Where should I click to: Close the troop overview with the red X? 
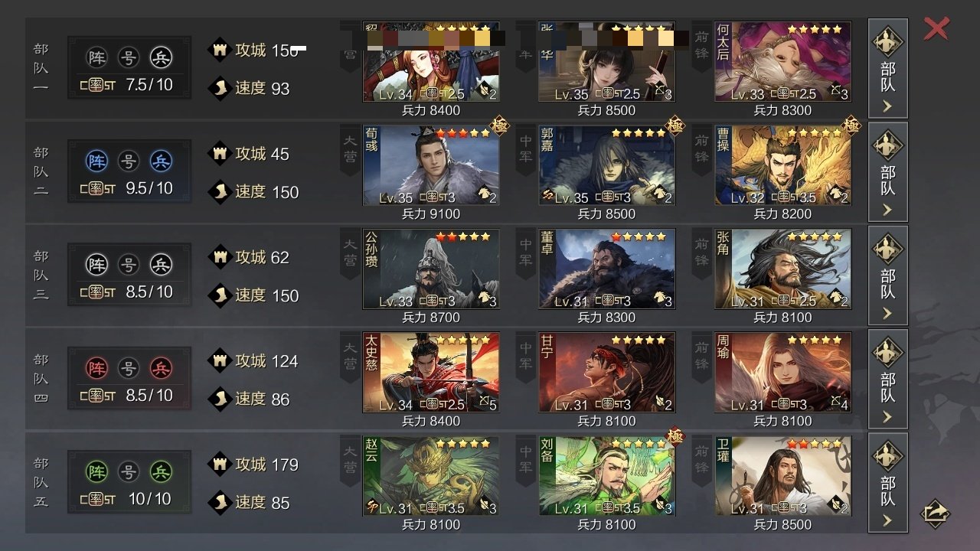coord(936,28)
